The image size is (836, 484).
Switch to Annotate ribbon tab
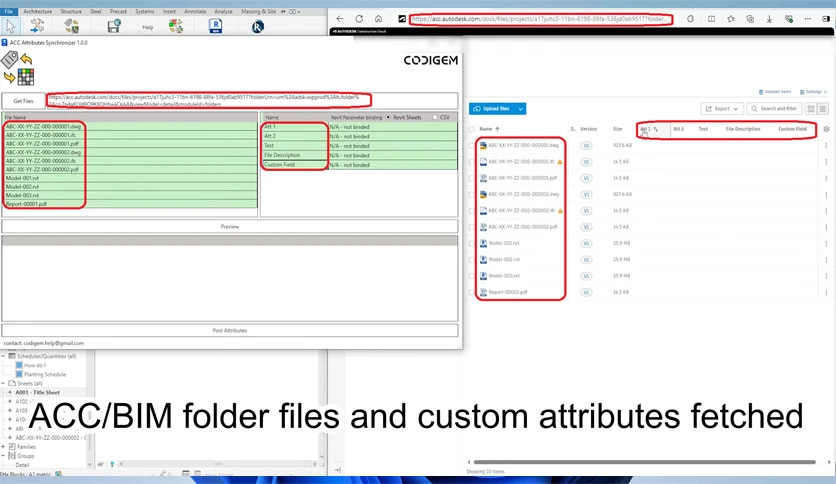195,11
